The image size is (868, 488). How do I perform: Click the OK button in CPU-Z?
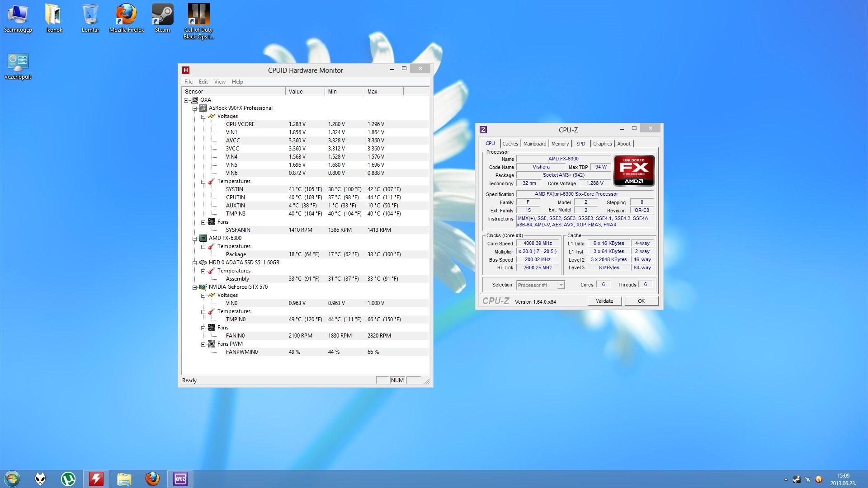[641, 301]
